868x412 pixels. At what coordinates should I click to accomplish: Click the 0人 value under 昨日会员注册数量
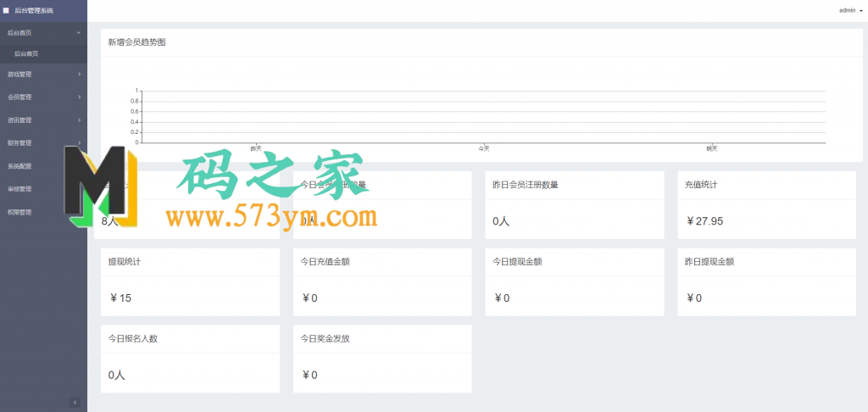pyautogui.click(x=501, y=221)
